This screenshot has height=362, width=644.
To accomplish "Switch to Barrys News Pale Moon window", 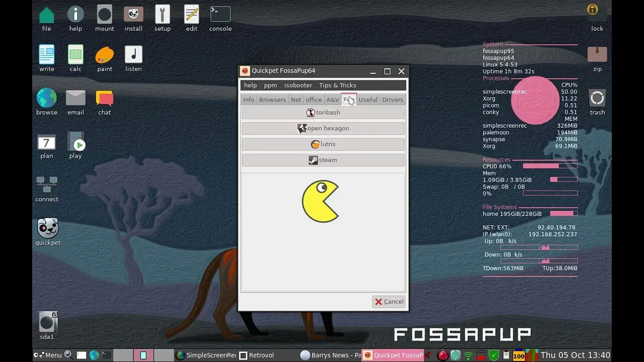I will tap(330, 355).
